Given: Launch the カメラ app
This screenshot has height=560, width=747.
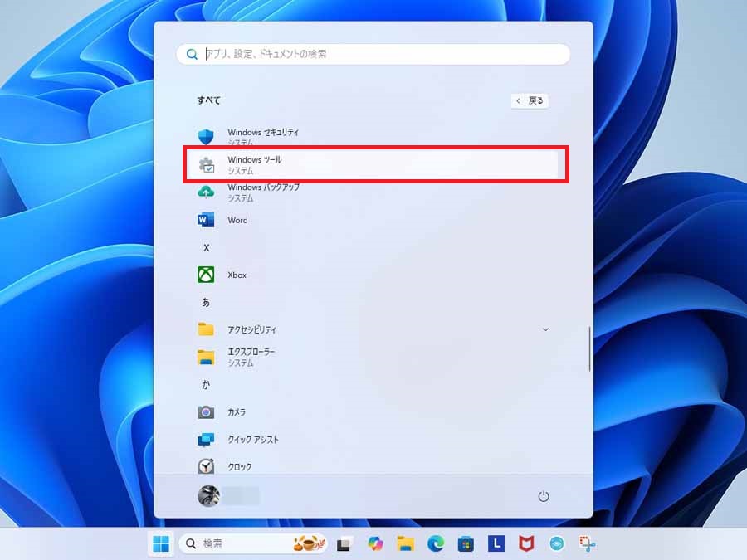Looking at the screenshot, I should point(236,412).
